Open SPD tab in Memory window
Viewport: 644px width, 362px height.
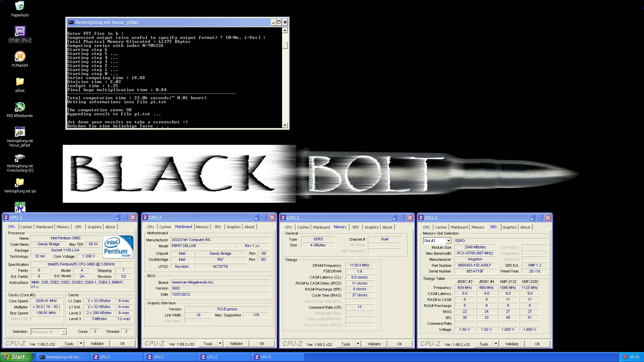click(355, 227)
